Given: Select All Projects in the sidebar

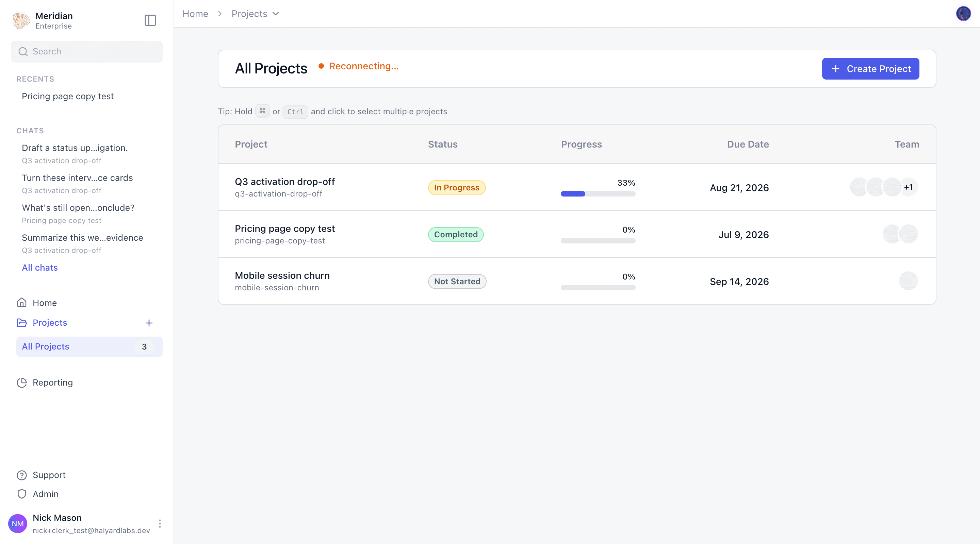Looking at the screenshot, I should [x=89, y=346].
